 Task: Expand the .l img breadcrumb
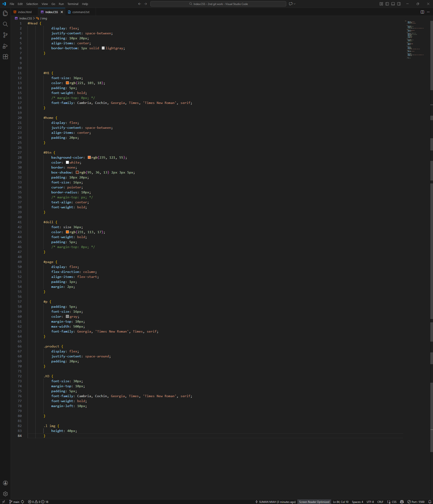(x=42, y=18)
